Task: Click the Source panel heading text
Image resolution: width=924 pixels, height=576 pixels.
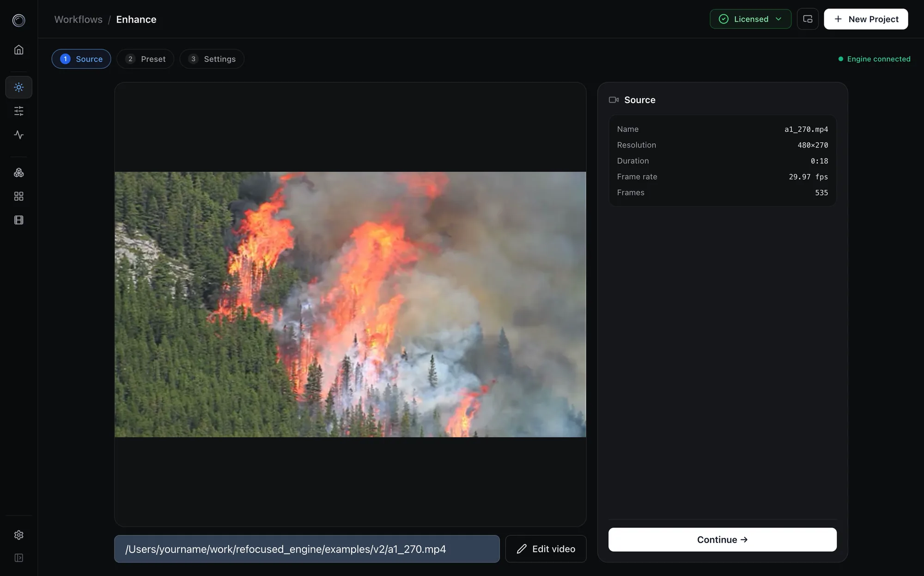Action: (640, 100)
